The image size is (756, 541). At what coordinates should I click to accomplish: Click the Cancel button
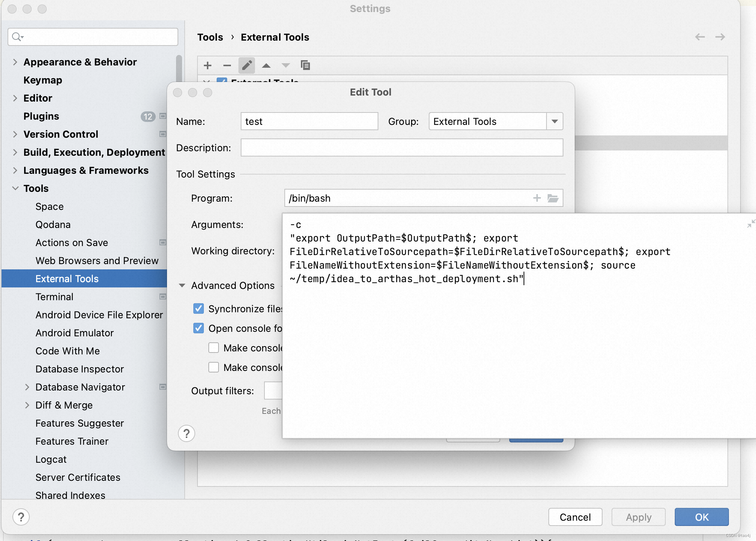point(576,517)
